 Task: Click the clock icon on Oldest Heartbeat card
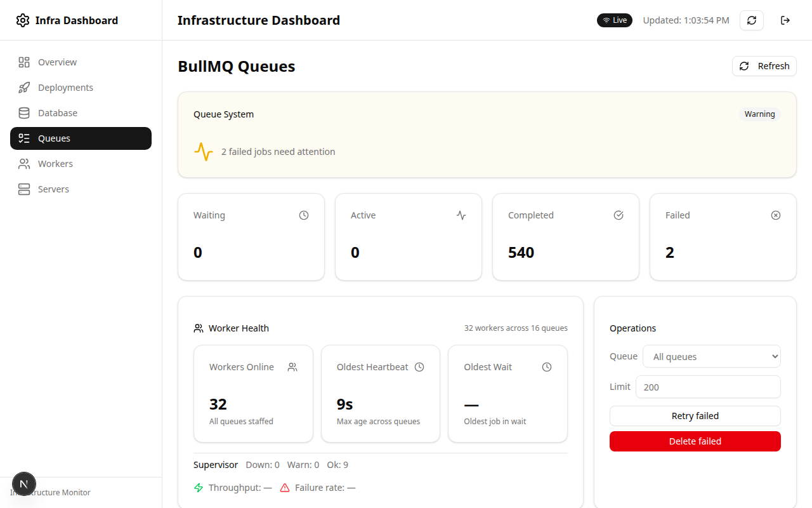(419, 367)
